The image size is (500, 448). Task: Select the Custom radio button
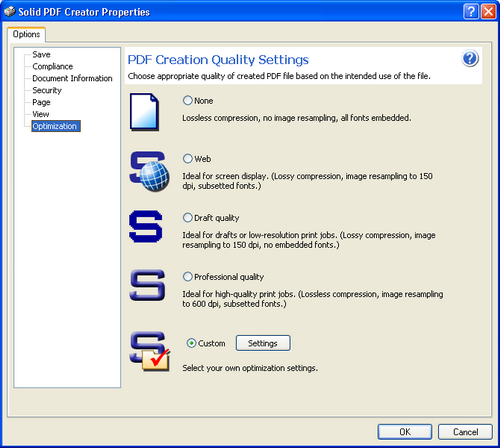(x=191, y=343)
